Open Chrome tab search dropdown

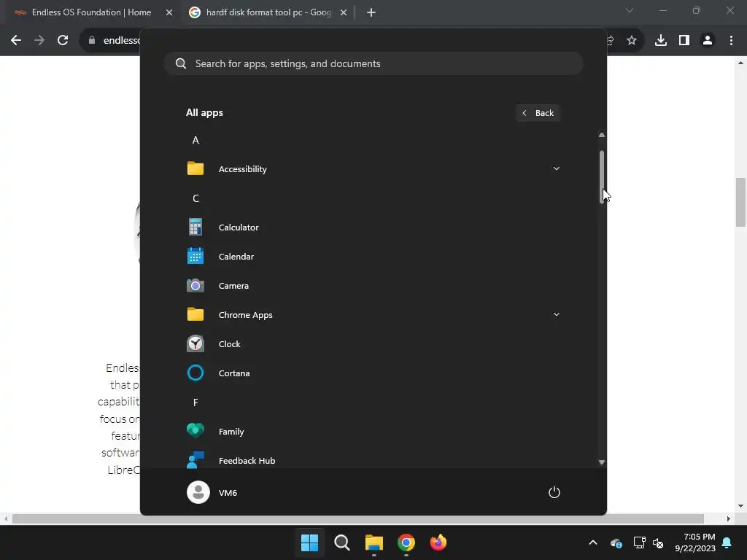coord(630,10)
